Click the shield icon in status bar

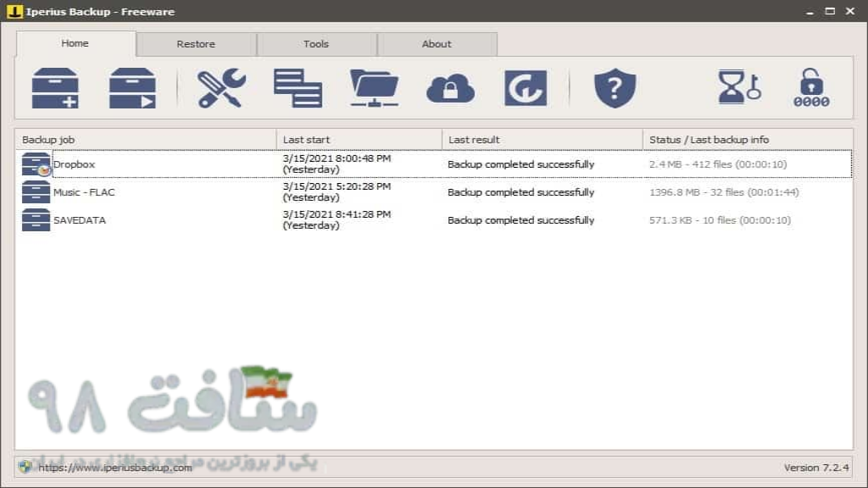click(25, 467)
